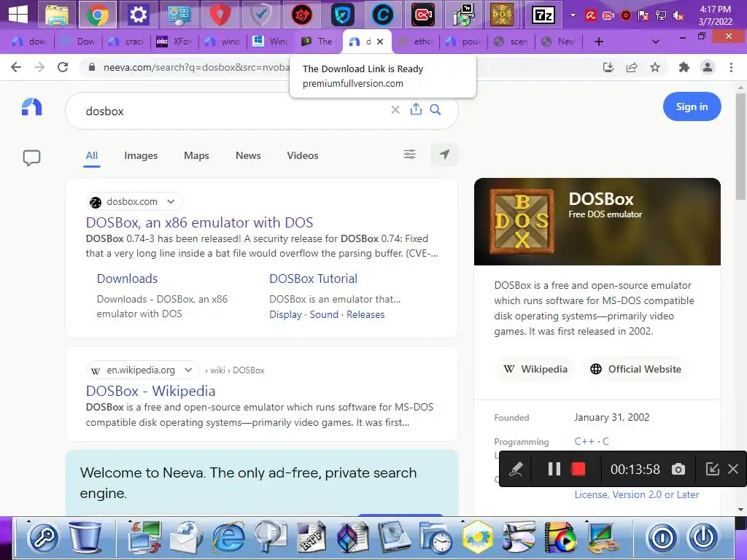Open the search filter sliders icon
The image size is (747, 560).
(x=410, y=155)
